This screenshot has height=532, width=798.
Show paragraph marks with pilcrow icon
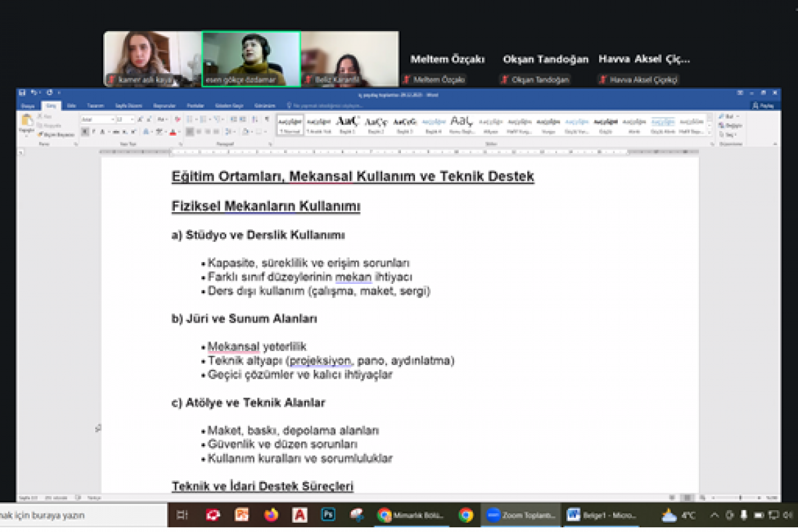click(267, 119)
